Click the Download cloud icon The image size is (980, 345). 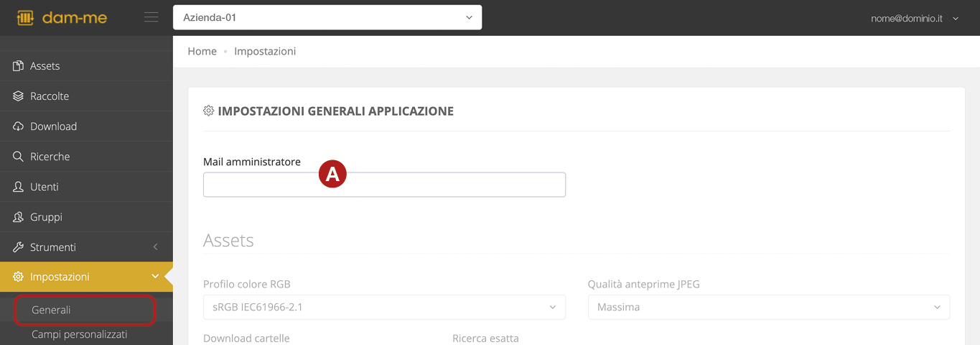19,126
